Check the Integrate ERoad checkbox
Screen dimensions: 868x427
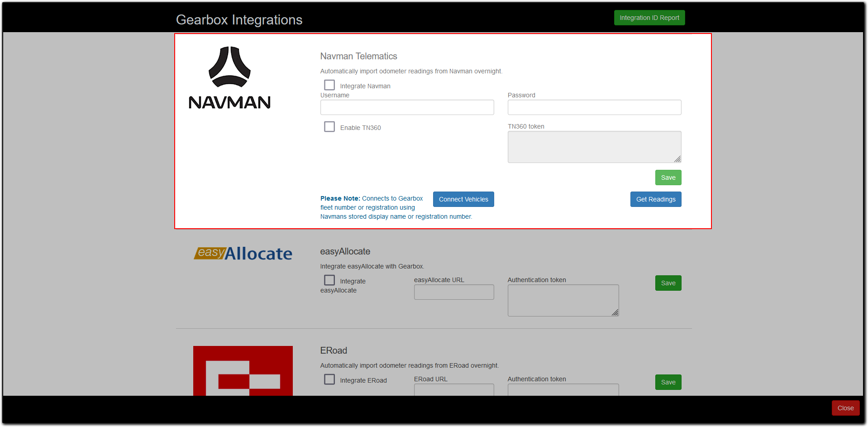[x=329, y=379]
